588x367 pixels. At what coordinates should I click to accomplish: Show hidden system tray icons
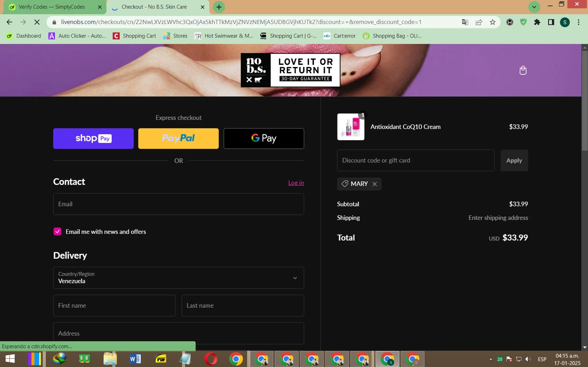(490, 359)
